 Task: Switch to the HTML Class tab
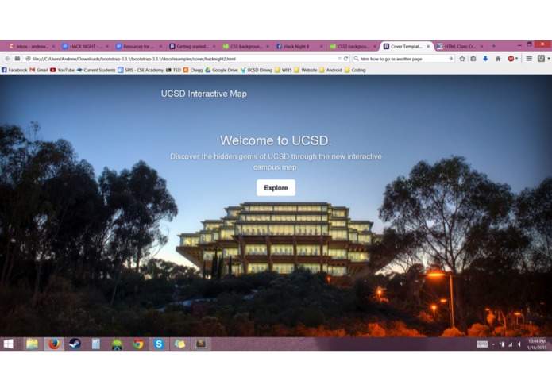[x=459, y=46]
